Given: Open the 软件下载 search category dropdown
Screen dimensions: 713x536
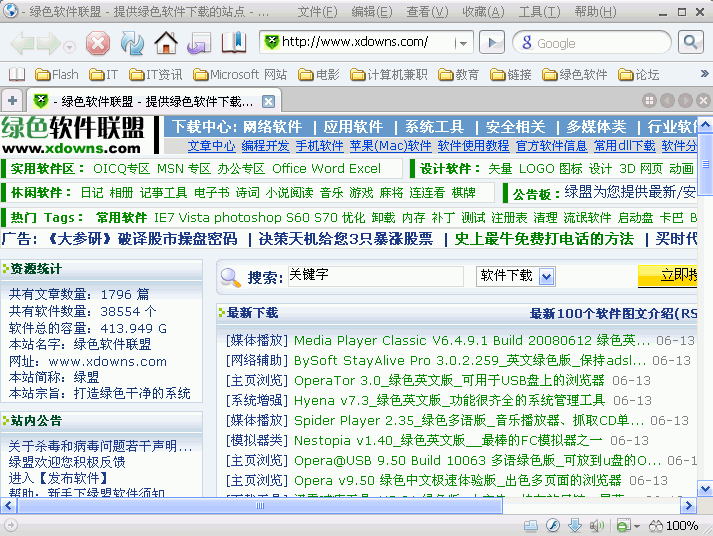Looking at the screenshot, I should tap(516, 276).
